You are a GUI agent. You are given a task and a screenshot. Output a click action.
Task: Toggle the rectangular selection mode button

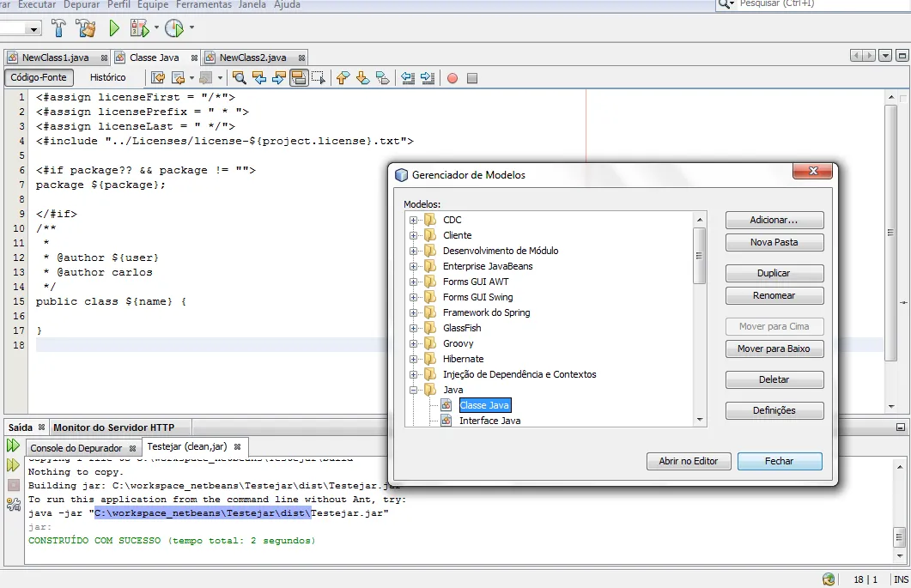click(x=319, y=78)
